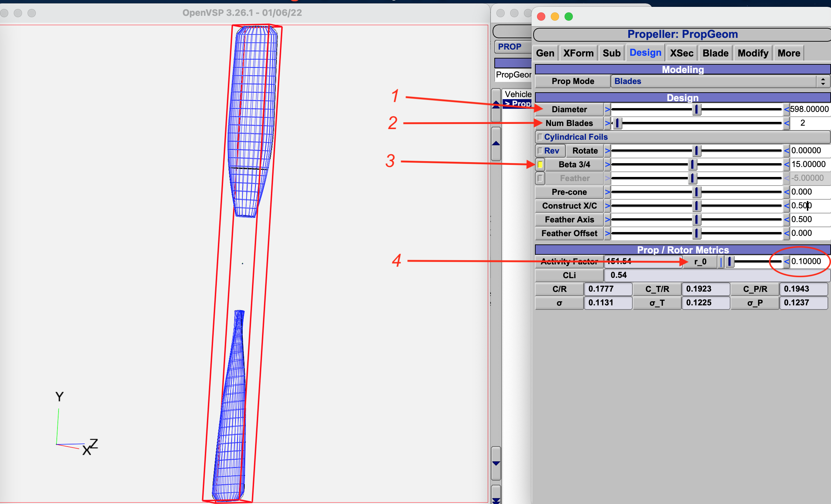This screenshot has width=831, height=504.
Task: Click the Diameter slider left range arrow
Action: (x=607, y=109)
